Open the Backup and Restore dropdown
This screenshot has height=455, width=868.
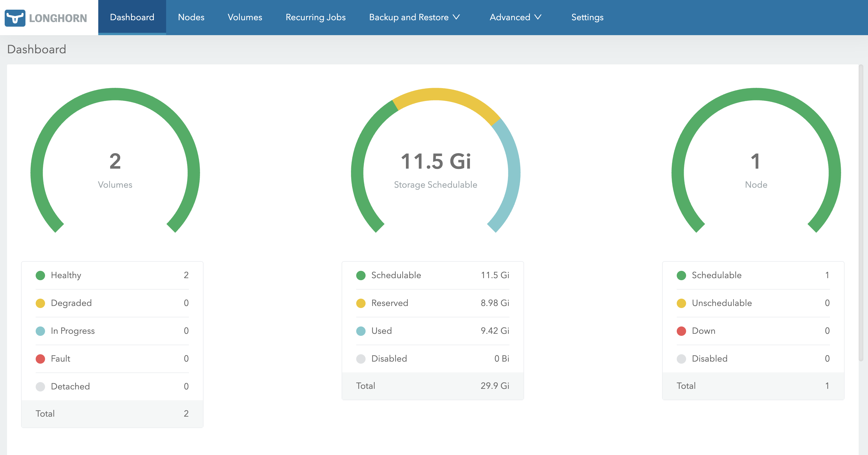[409, 17]
